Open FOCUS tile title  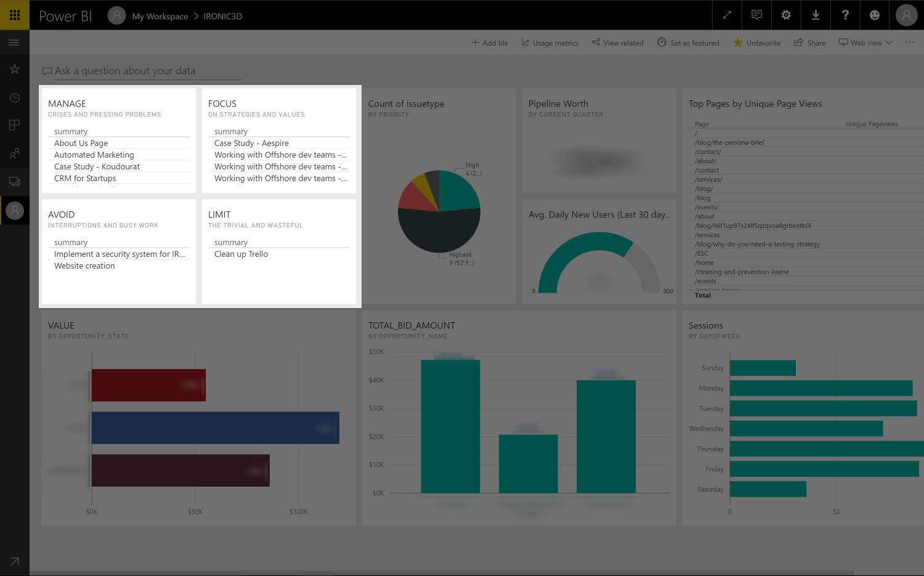tap(222, 103)
